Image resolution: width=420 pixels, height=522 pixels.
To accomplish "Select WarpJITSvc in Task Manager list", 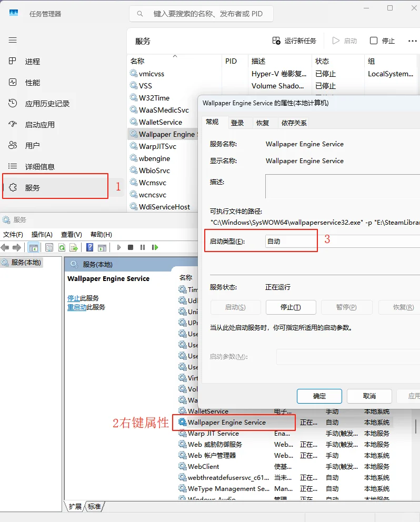I will [x=157, y=146].
